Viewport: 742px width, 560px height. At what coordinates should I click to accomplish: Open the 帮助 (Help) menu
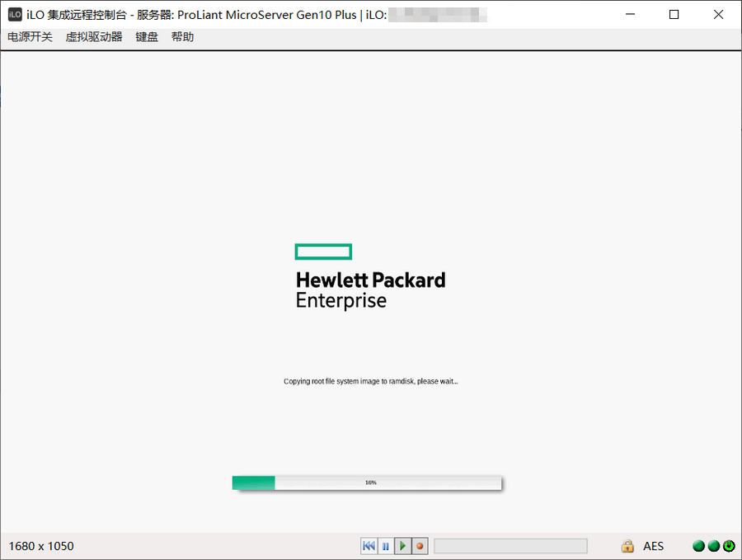tap(182, 37)
